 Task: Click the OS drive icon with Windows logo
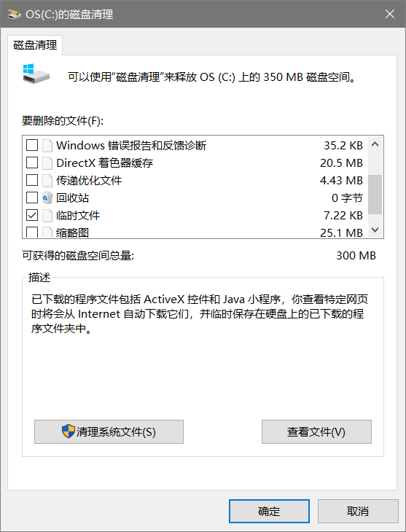coord(36,74)
